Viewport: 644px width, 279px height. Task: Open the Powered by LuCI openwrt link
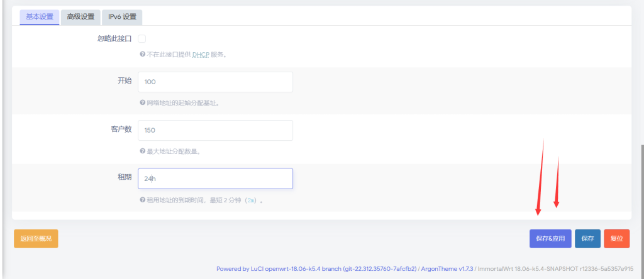[316, 269]
